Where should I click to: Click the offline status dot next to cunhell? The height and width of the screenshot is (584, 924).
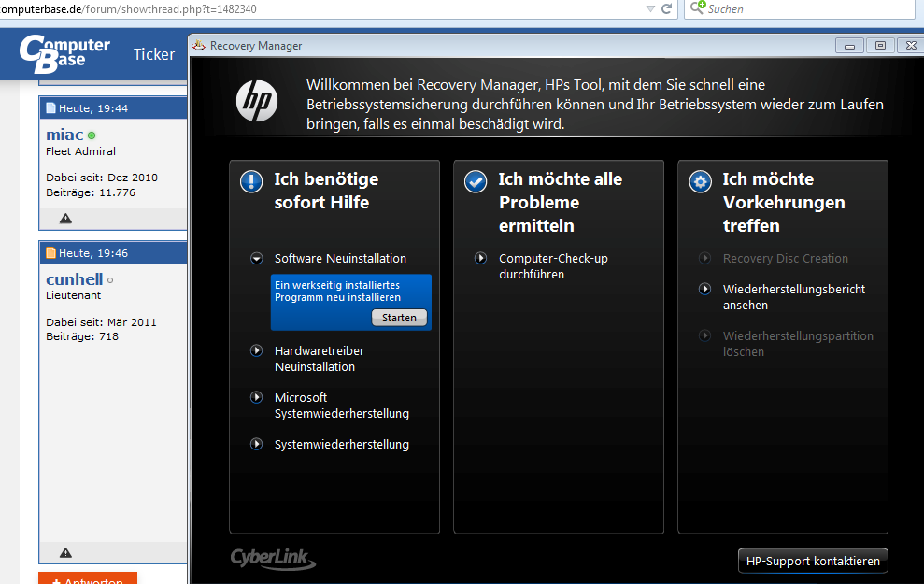pyautogui.click(x=110, y=280)
